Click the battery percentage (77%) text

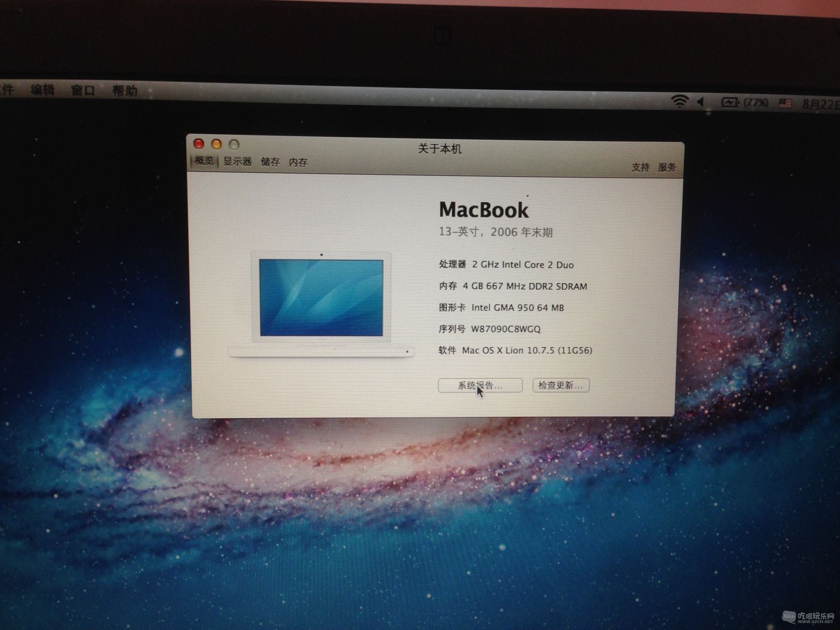[x=757, y=102]
